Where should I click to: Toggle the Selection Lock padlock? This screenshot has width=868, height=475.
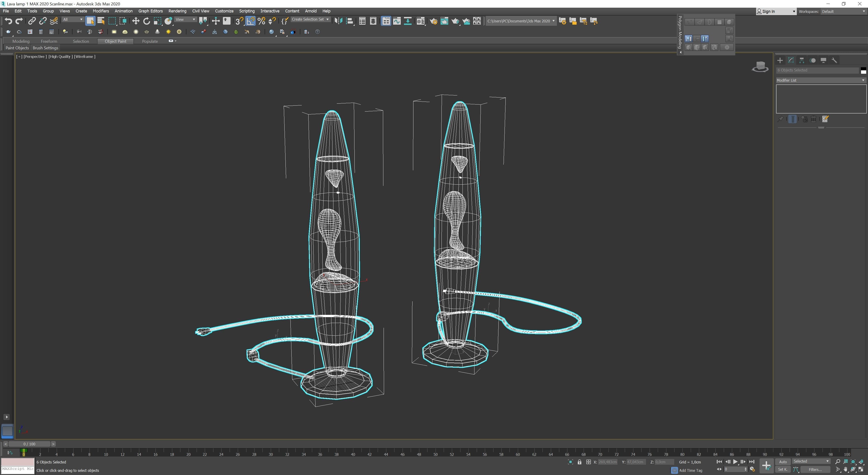coord(580,462)
